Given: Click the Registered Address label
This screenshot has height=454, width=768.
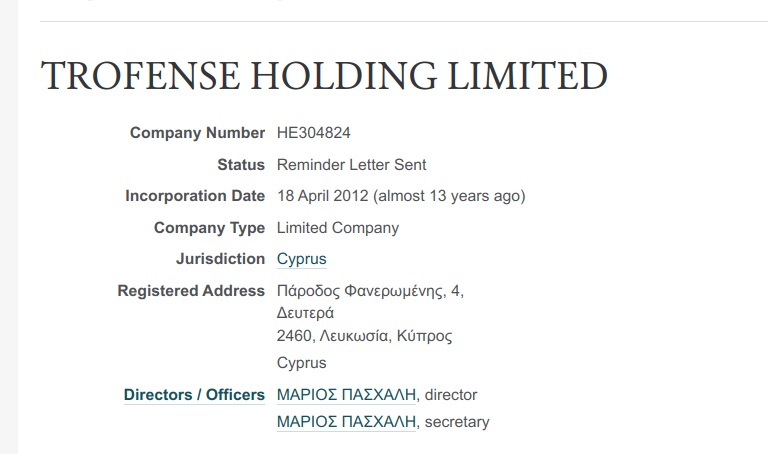Looking at the screenshot, I should pos(191,292).
